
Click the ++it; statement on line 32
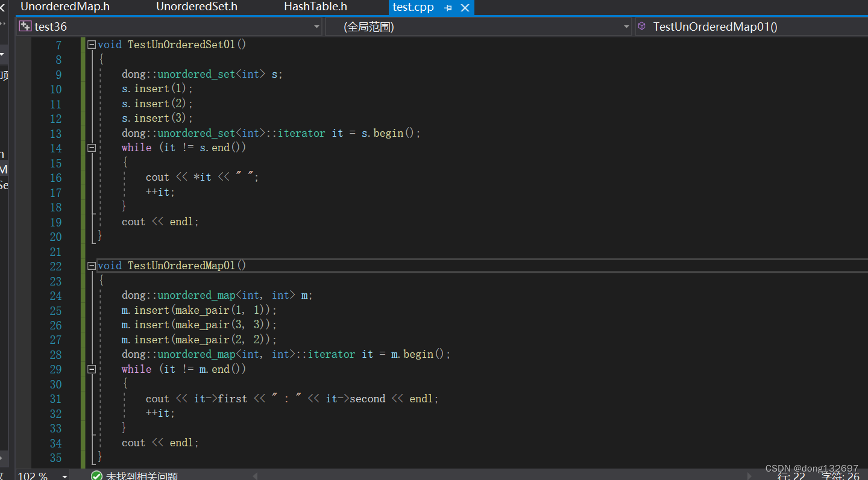pyautogui.click(x=160, y=414)
